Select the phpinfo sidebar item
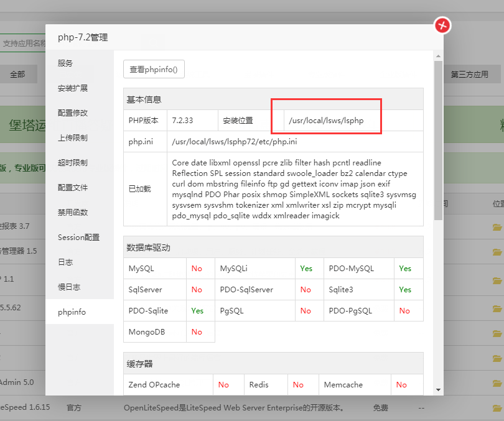Viewport: 504px width, 421px height. 72,312
